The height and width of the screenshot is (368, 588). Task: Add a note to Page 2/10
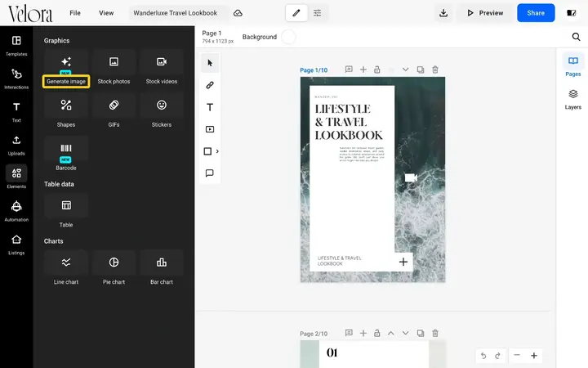349,333
